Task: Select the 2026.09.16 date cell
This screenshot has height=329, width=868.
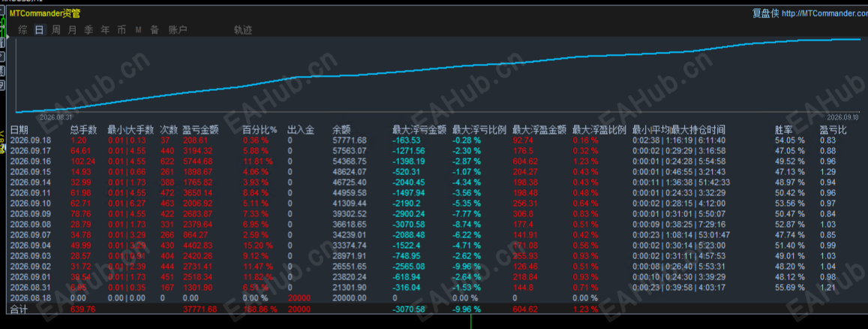Action: point(31,161)
